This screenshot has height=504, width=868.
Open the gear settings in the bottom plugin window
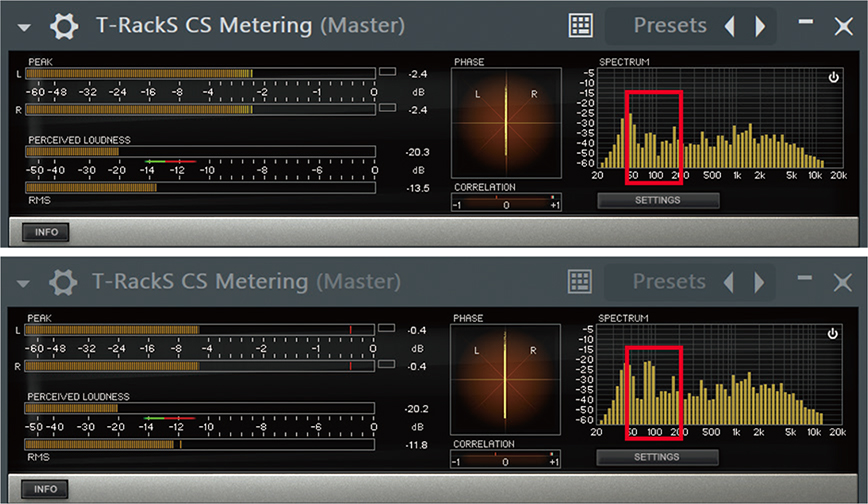63,282
